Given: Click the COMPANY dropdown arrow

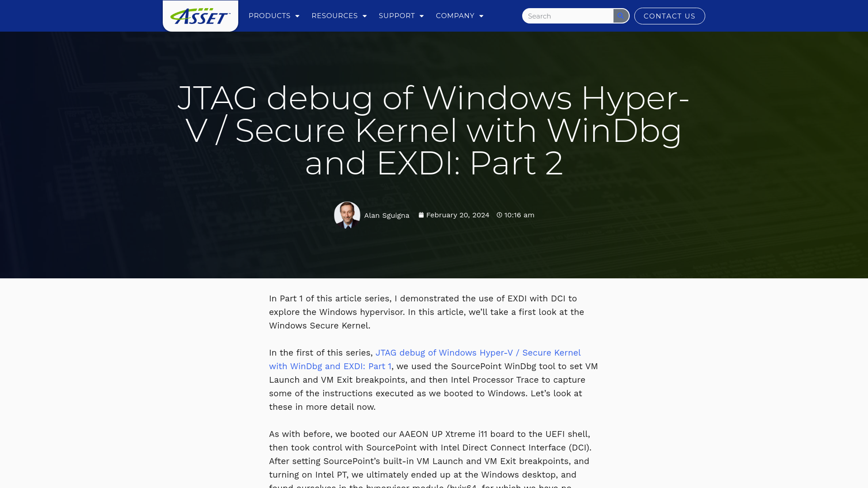Looking at the screenshot, I should (481, 16).
